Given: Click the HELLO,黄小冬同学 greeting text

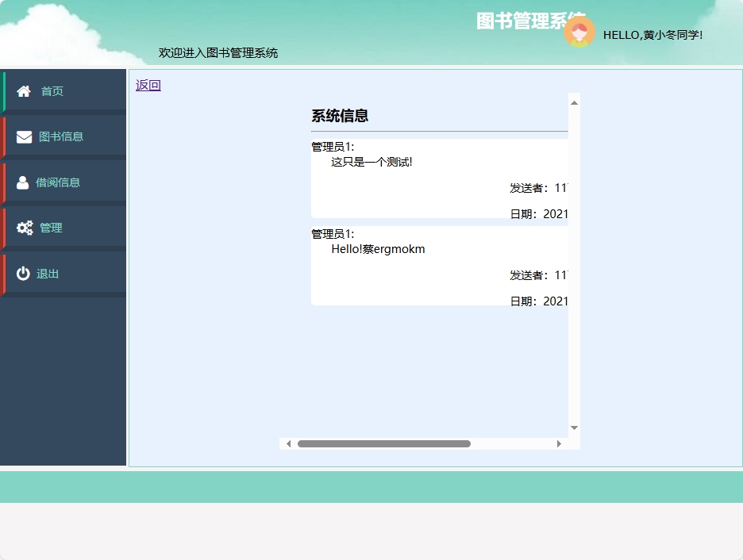Looking at the screenshot, I should pos(653,35).
